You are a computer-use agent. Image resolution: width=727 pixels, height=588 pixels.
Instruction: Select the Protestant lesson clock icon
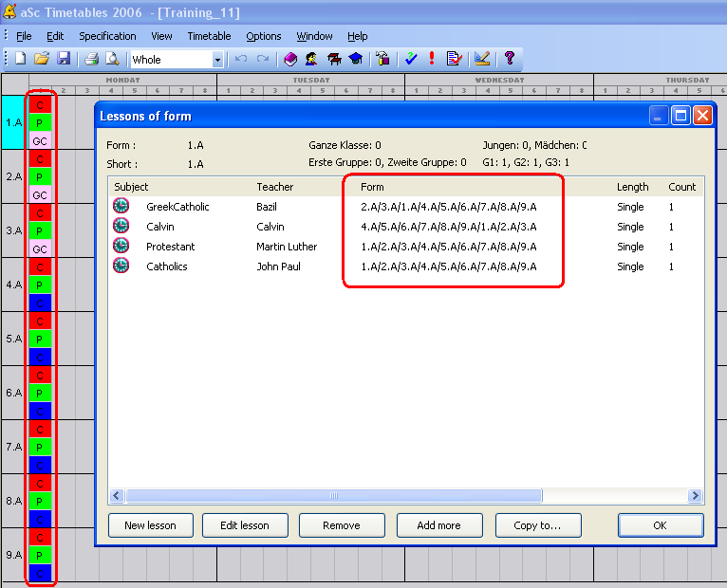coord(121,246)
